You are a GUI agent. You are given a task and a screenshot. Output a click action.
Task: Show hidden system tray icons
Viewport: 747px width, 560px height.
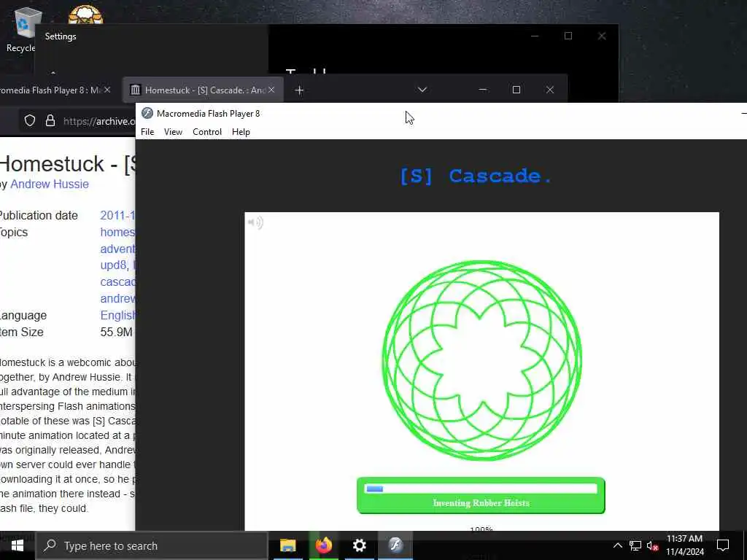pos(617,545)
